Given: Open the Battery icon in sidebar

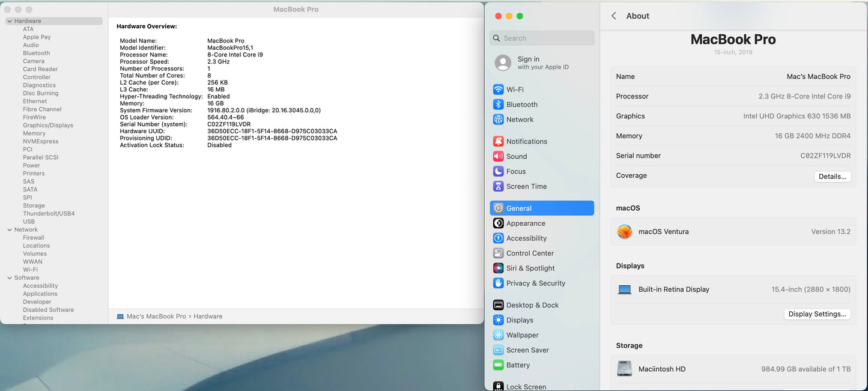Looking at the screenshot, I should click(498, 365).
